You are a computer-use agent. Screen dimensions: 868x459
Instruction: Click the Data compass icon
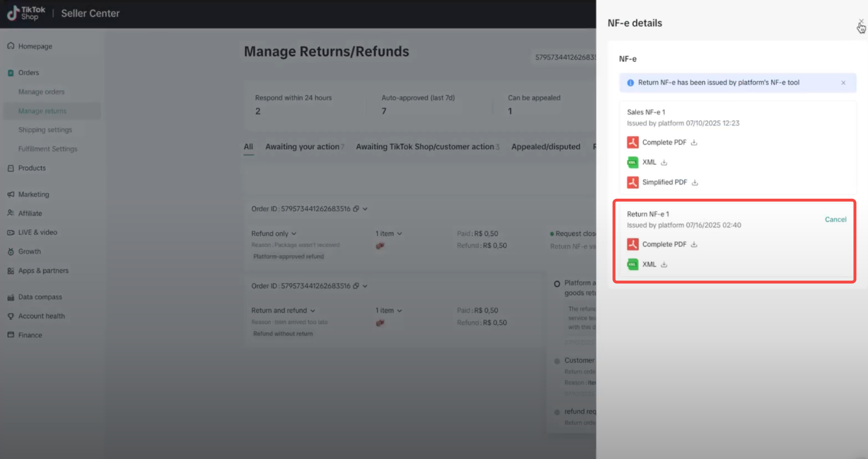[11, 297]
